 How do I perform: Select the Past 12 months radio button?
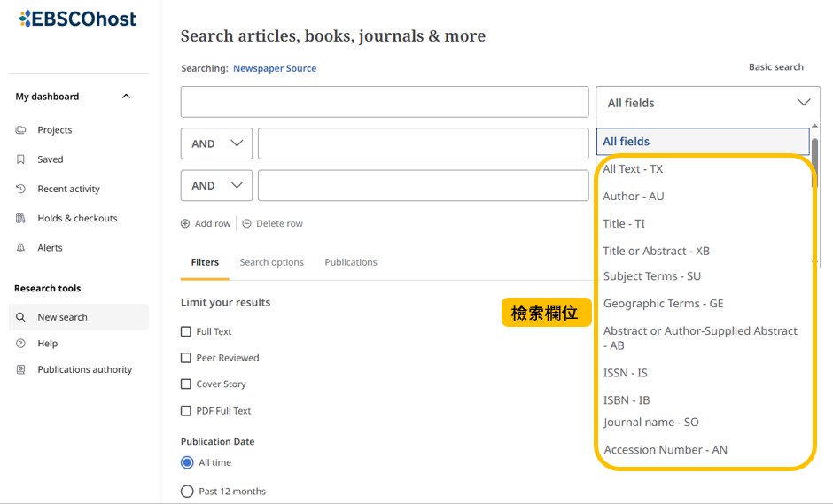(187, 492)
